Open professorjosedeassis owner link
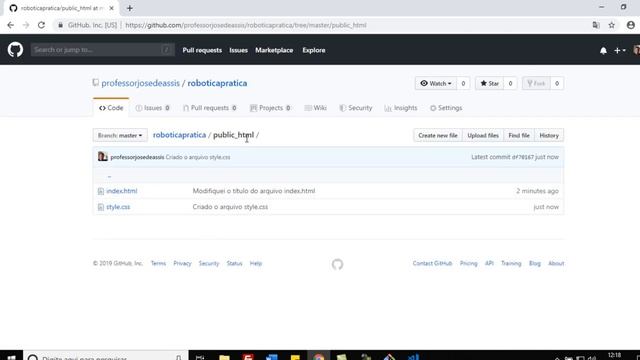The height and width of the screenshot is (360, 640). coord(140,83)
